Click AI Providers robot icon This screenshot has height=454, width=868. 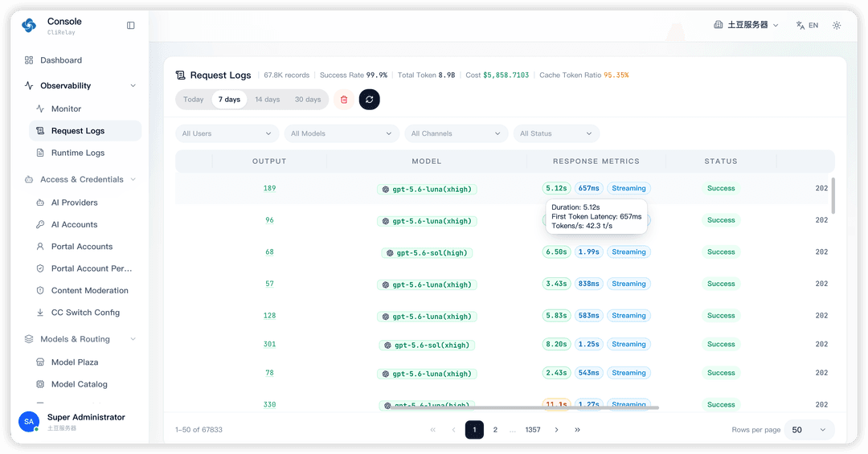(x=40, y=202)
